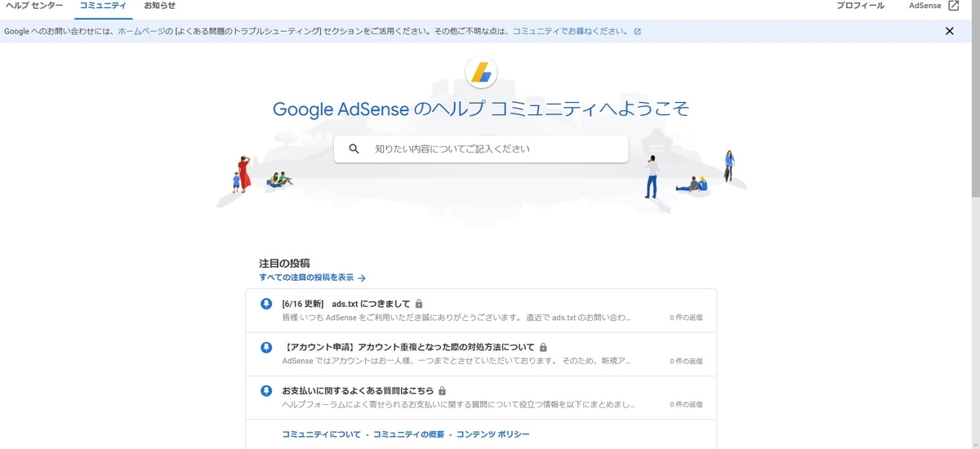
Task: Click the 0 件の返信 count on アカウント申請 post
Action: click(686, 360)
